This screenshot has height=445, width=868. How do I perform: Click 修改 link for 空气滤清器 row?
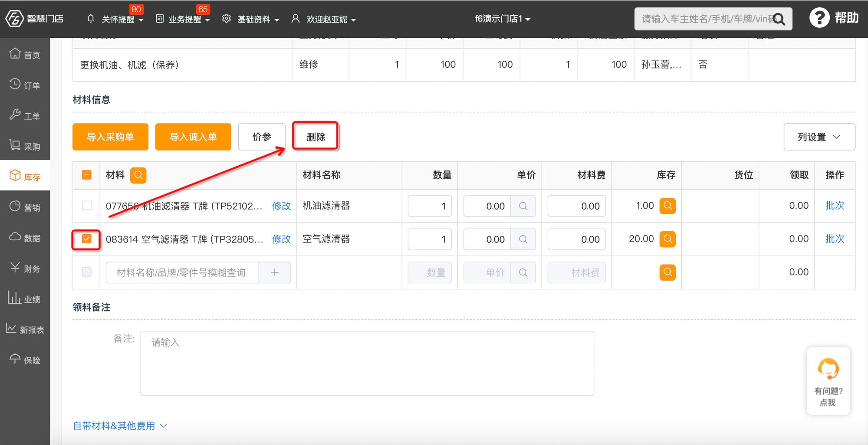pos(281,239)
